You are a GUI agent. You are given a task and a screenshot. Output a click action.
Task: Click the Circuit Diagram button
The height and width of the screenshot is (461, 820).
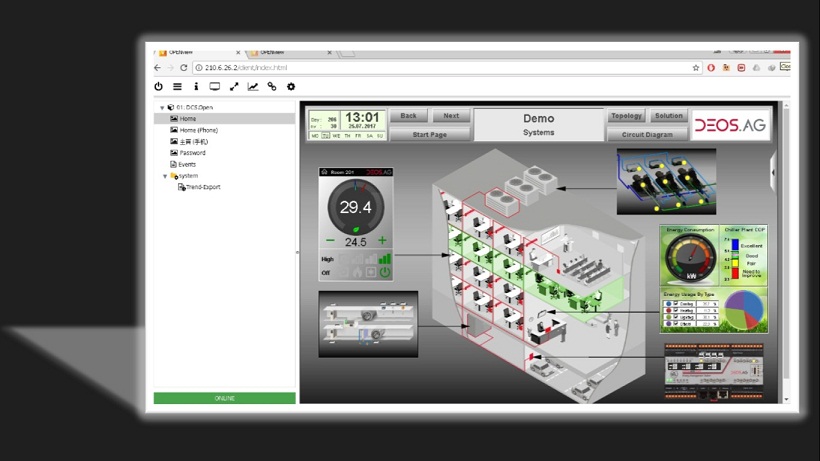coord(648,134)
